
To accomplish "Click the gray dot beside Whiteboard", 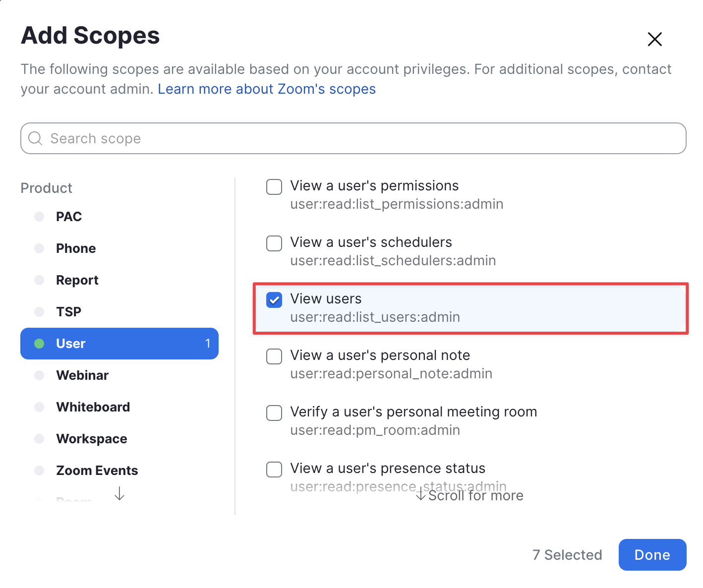I will [39, 407].
